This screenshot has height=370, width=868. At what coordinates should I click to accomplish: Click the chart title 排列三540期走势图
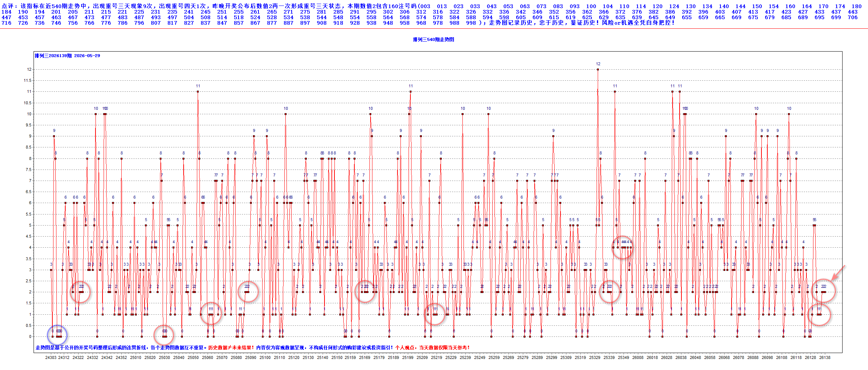tap(434, 39)
